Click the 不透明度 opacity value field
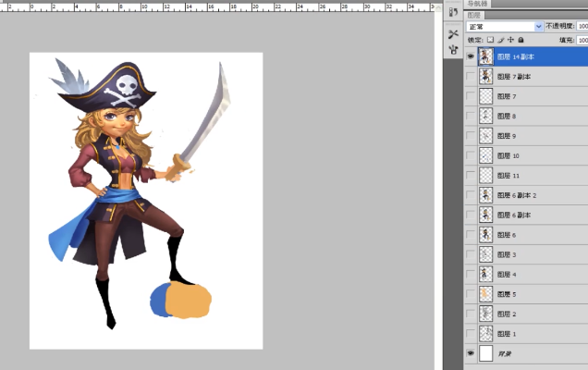The height and width of the screenshot is (370, 588). point(582,27)
